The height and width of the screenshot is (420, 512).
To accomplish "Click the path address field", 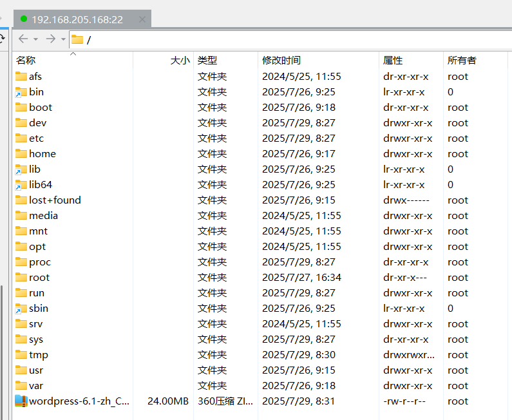I will pyautogui.click(x=290, y=39).
